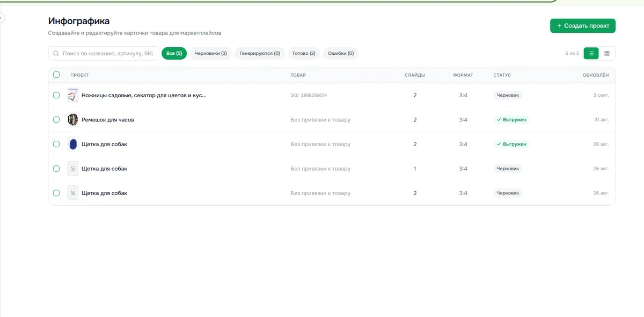Click Без привязки к товару for Ремешок
This screenshot has width=644, height=317.
pyautogui.click(x=320, y=120)
